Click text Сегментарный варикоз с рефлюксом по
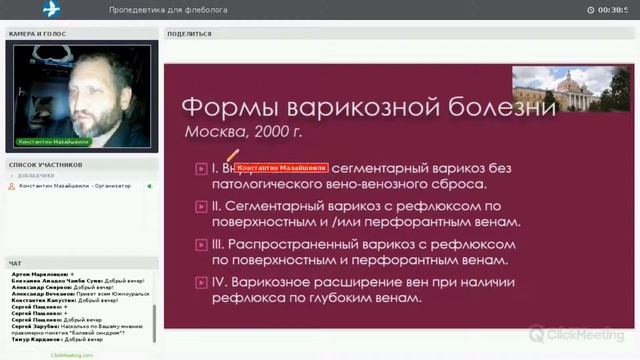 (363, 206)
